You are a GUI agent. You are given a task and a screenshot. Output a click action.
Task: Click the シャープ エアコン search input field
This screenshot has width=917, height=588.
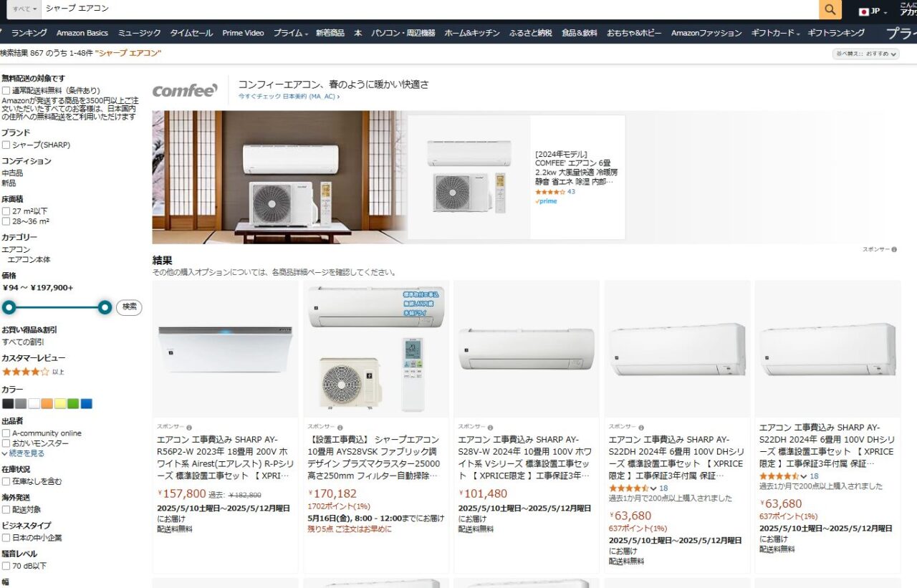point(430,9)
